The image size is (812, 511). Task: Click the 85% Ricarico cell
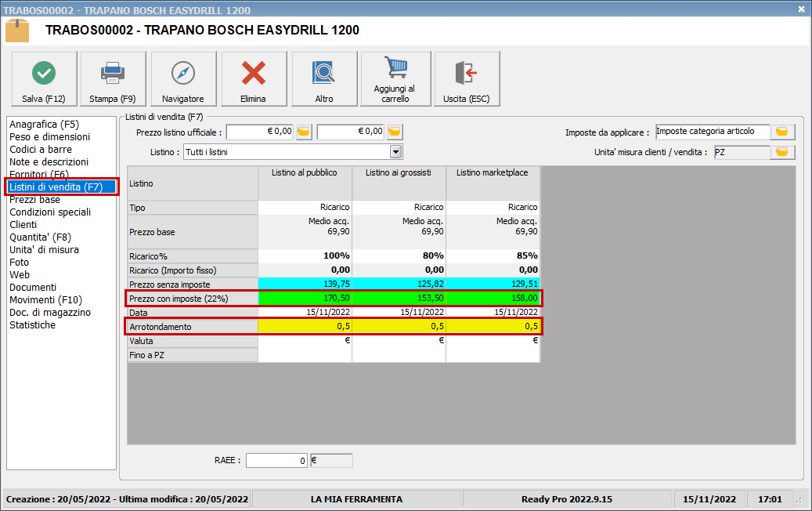point(493,256)
